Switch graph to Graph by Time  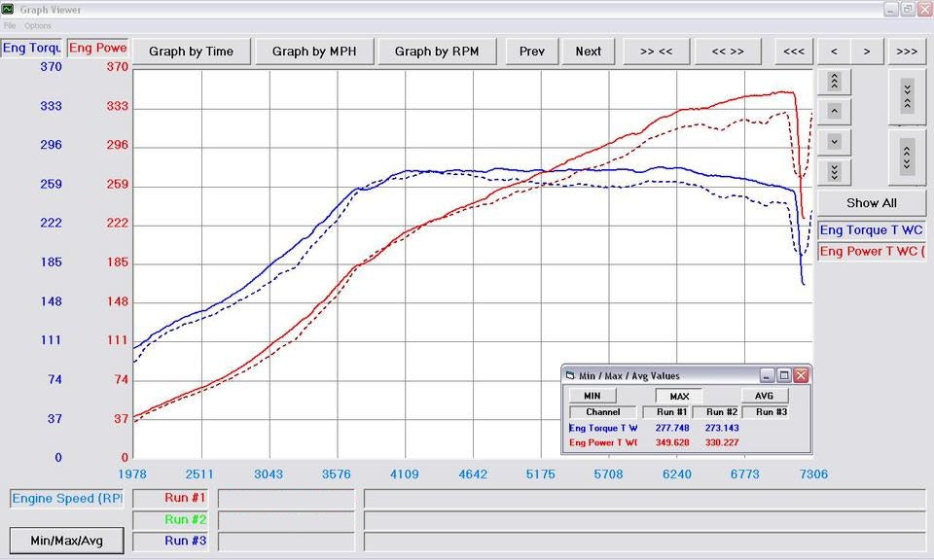pos(191,52)
